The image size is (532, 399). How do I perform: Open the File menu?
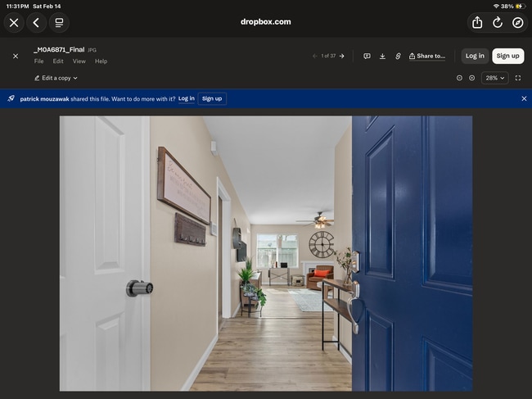click(38, 61)
